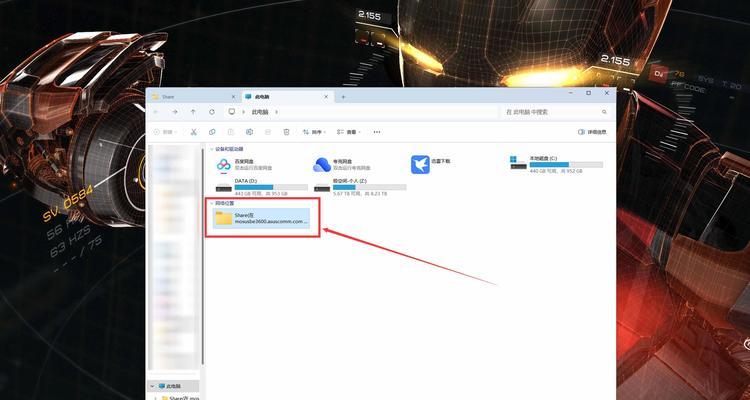This screenshot has height=400, width=750.
Task: Click the search box 在此电脑中搜索
Action: click(x=555, y=111)
